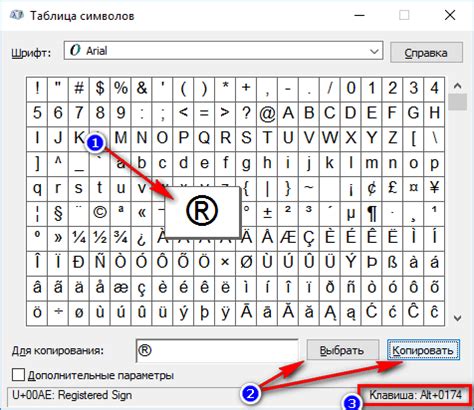Click inside the Для копирования text field
This screenshot has height=410, width=474.
click(217, 350)
